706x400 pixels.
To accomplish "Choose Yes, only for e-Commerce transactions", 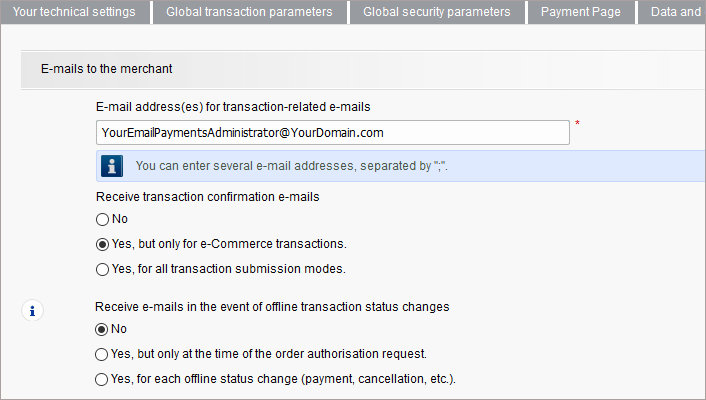I will pyautogui.click(x=101, y=244).
